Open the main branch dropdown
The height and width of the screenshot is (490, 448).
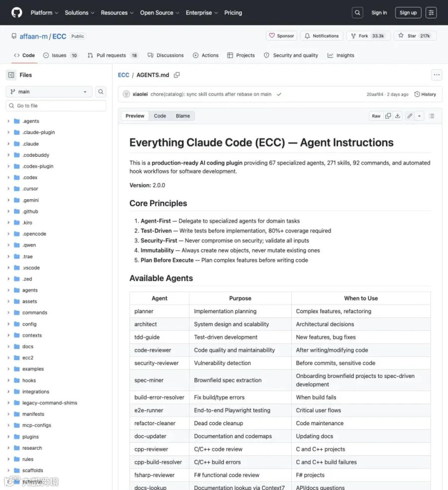click(49, 92)
